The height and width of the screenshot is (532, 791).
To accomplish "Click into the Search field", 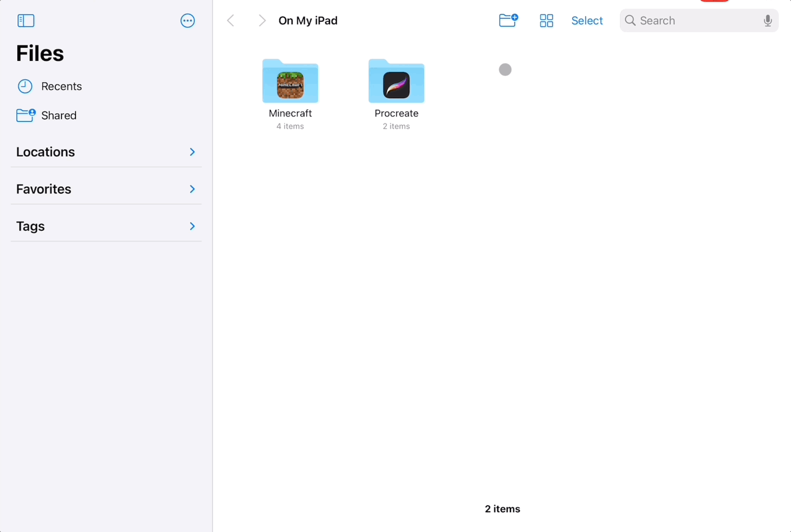I will pyautogui.click(x=696, y=21).
